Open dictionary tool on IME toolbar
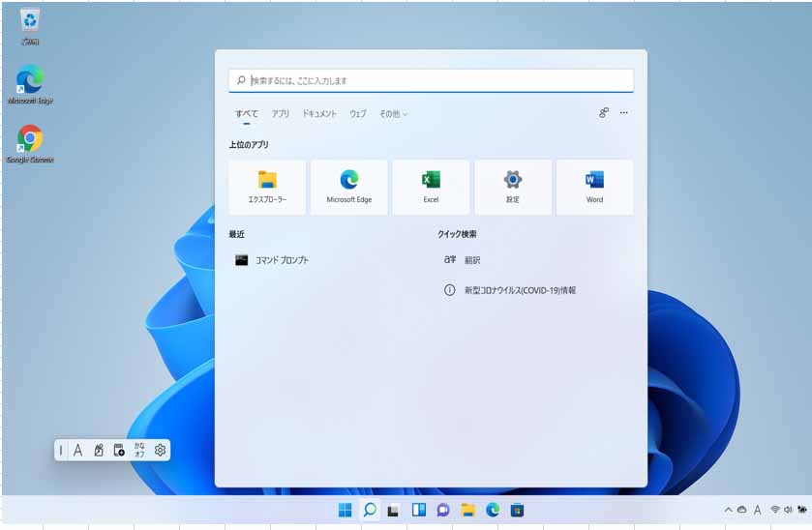The height and width of the screenshot is (530, 812). pos(119,451)
